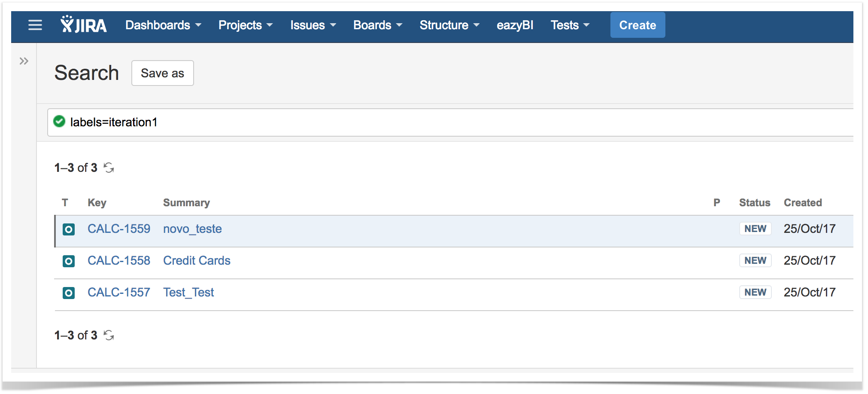Screen dimensions: 868x394
Task: Open the Test_Test summary link
Action: 188,292
